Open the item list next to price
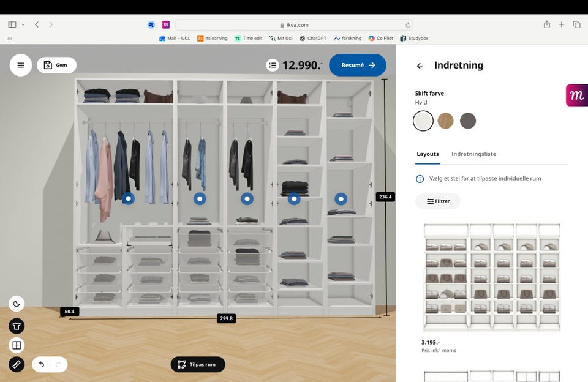 coord(273,65)
